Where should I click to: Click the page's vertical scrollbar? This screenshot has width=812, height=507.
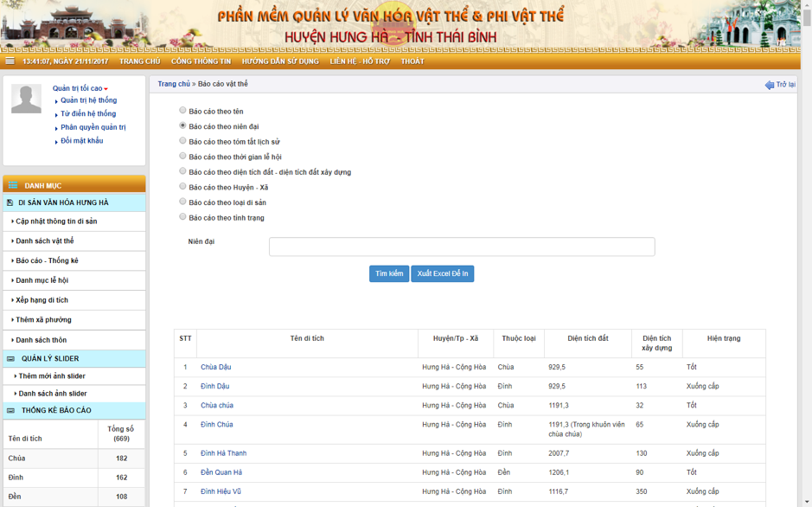[806, 260]
